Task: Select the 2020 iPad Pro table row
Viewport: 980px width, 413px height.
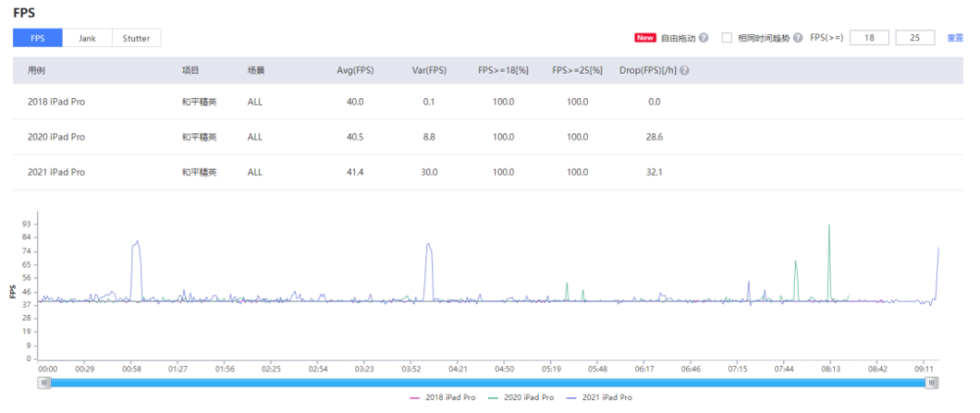Action: (488, 137)
